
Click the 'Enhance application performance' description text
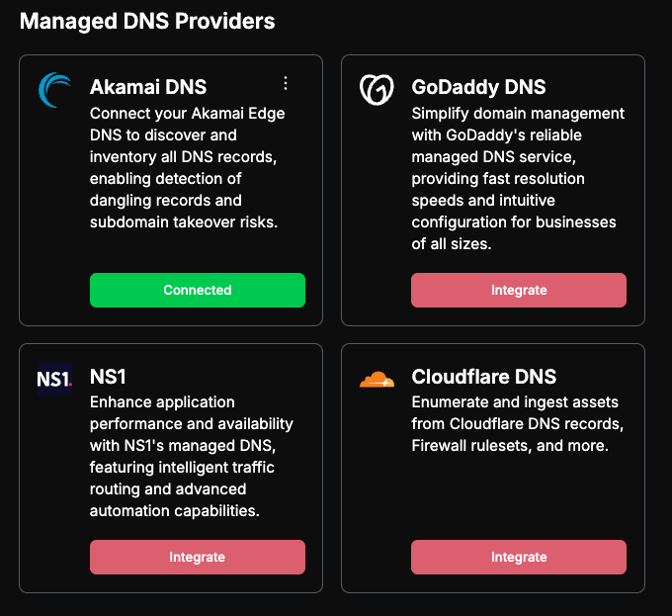[191, 456]
